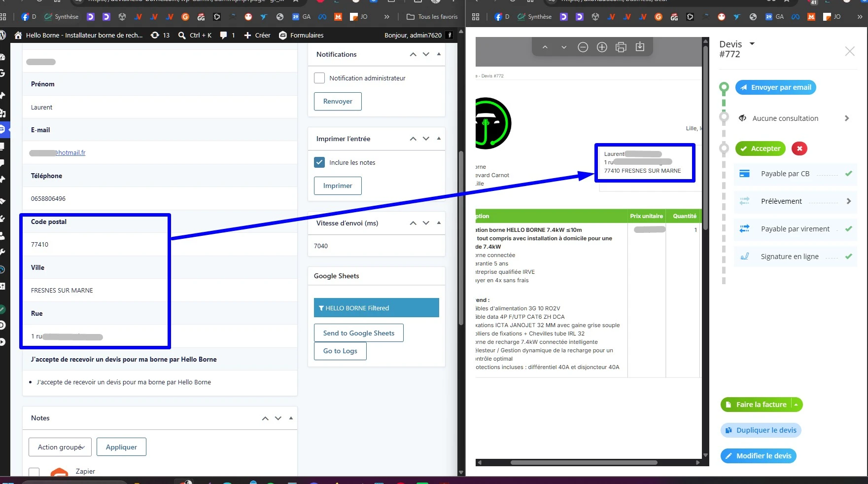Open WordPress updates (13) item
The height and width of the screenshot is (484, 868).
[160, 35]
